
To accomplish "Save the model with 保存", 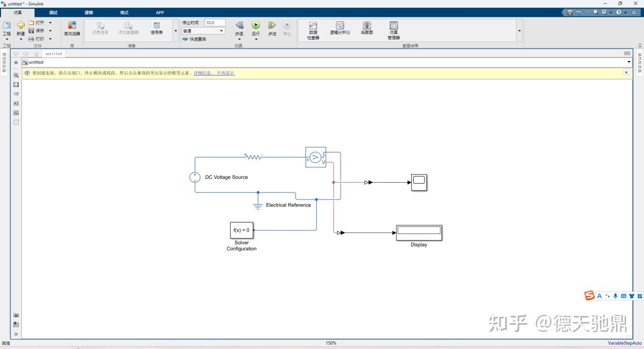I will pyautogui.click(x=37, y=31).
